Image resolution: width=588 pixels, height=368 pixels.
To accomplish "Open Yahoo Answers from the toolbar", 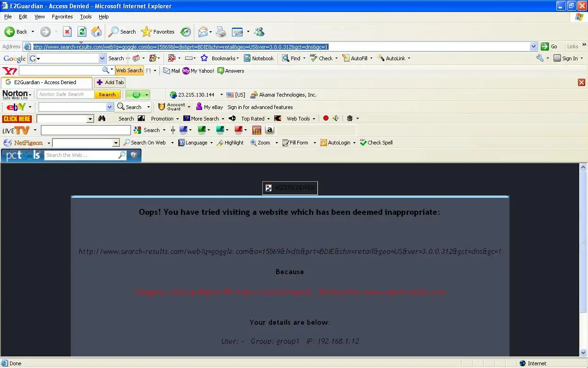I will coord(231,71).
